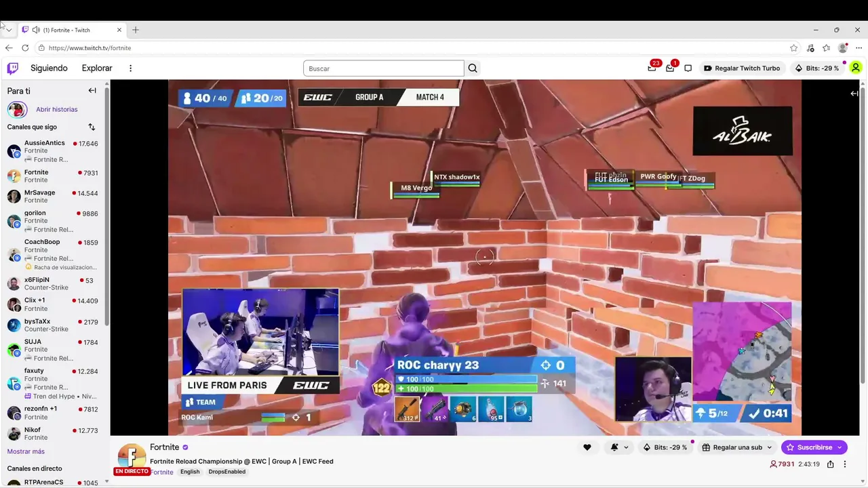Open the green user profile avatar menu
This screenshot has height=488, width=868.
point(856,68)
